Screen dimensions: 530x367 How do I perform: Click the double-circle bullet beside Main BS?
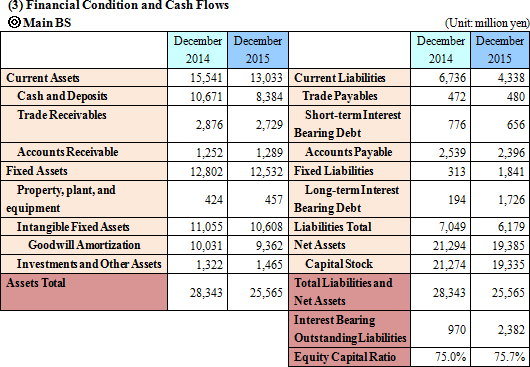click(14, 22)
